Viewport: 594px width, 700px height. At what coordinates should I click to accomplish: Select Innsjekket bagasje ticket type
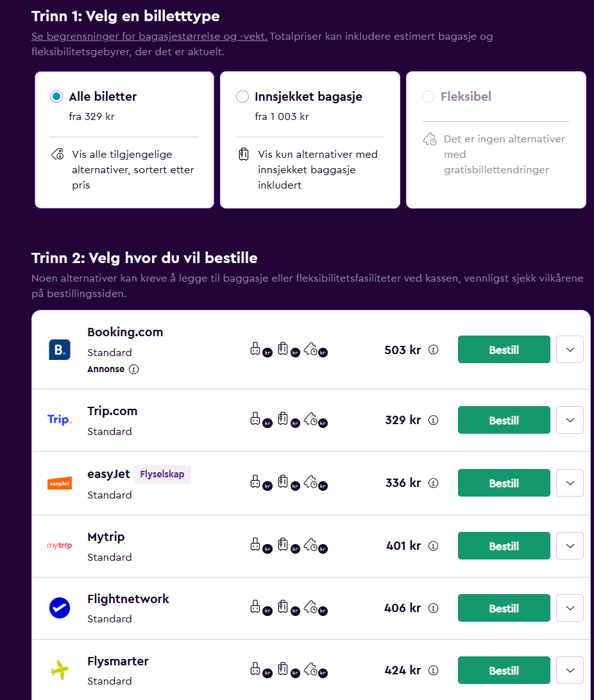pyautogui.click(x=242, y=97)
